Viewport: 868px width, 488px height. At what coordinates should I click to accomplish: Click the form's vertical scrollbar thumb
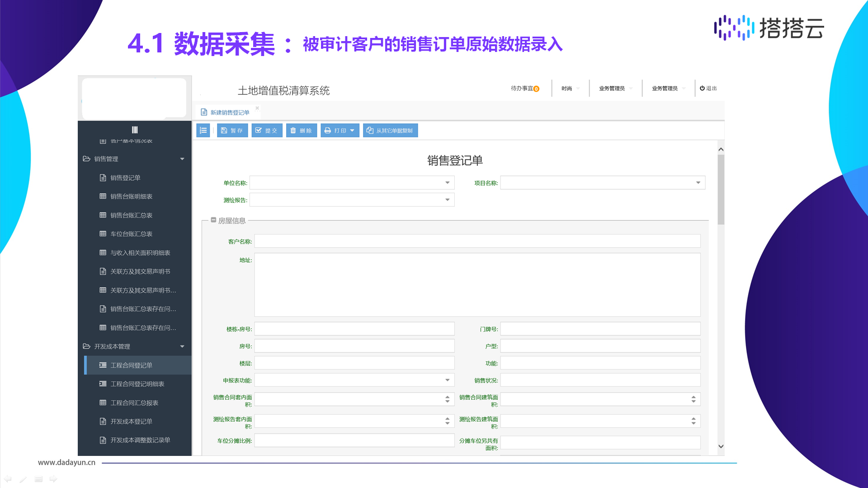pyautogui.click(x=721, y=190)
